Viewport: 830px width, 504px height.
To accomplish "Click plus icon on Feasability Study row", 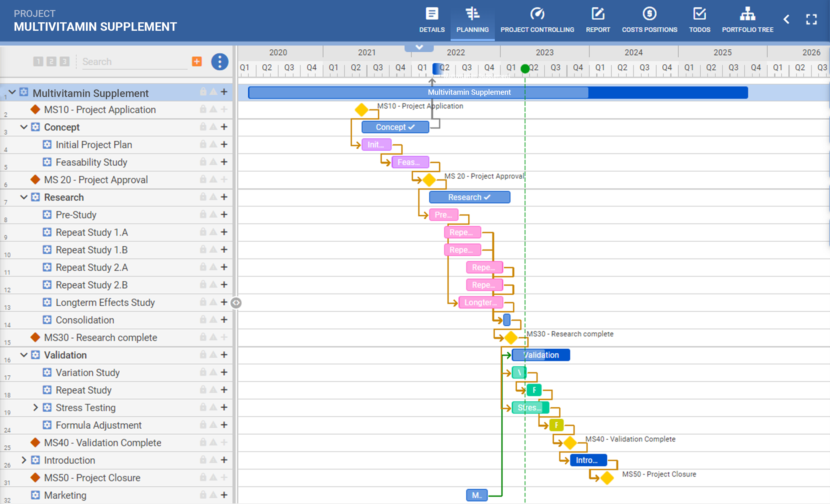I will click(224, 162).
